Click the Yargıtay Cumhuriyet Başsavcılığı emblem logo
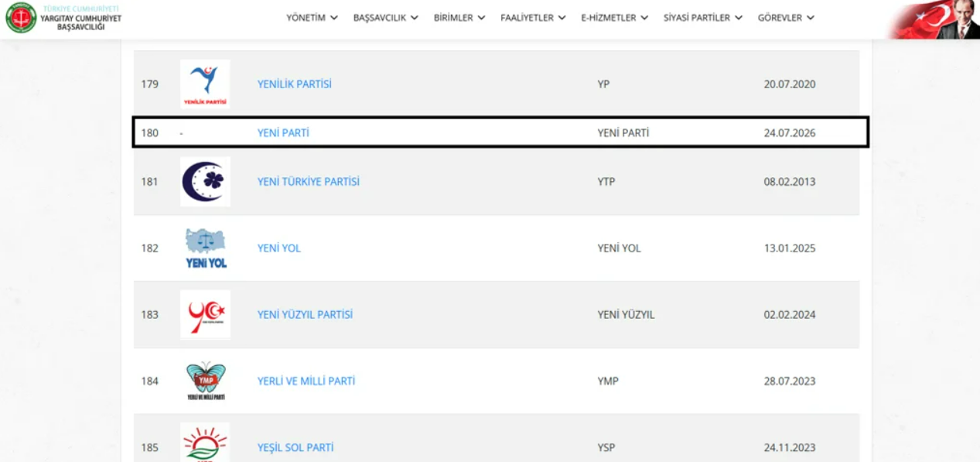Viewport: 980px width, 462px height. pos(21,18)
